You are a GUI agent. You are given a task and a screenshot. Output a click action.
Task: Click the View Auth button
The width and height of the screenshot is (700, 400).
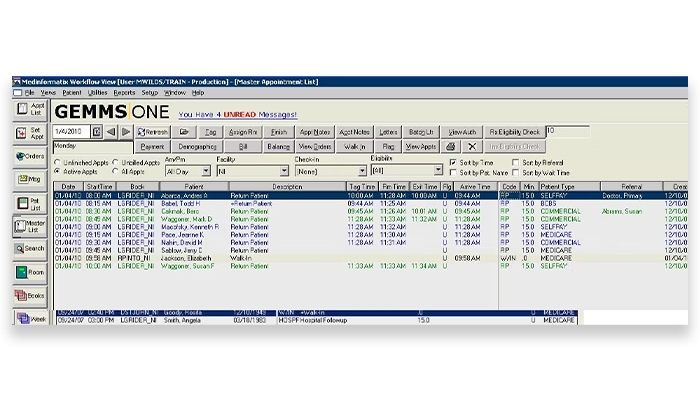click(x=462, y=132)
